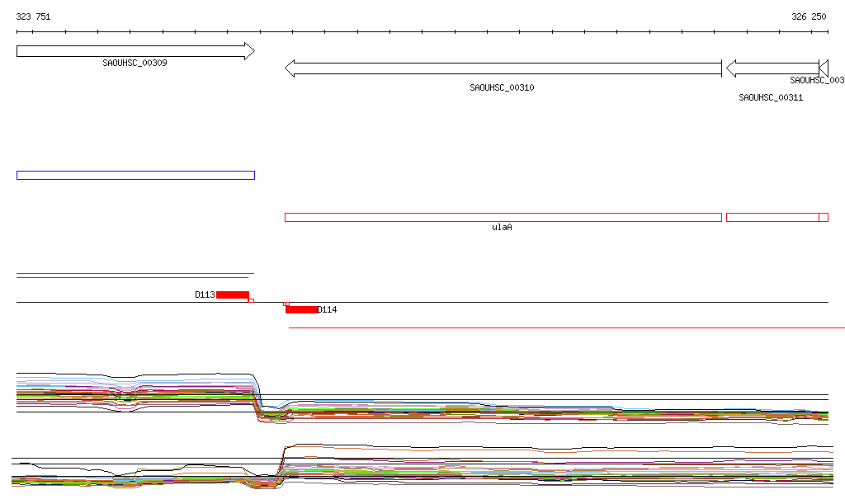
Task: Click the start coordinate 323 751
Action: 33,16
